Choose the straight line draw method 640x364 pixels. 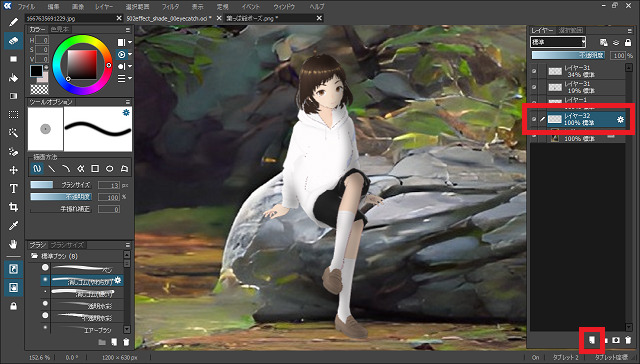pos(51,169)
